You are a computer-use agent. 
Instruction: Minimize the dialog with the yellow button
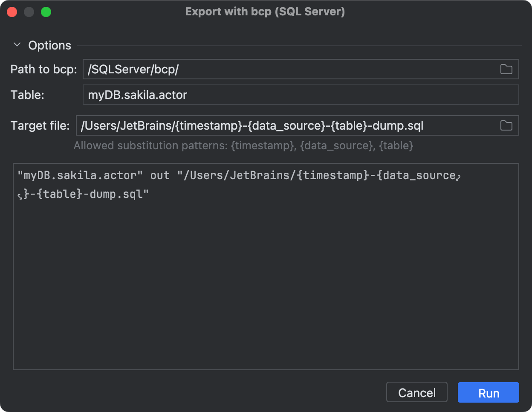[29, 12]
